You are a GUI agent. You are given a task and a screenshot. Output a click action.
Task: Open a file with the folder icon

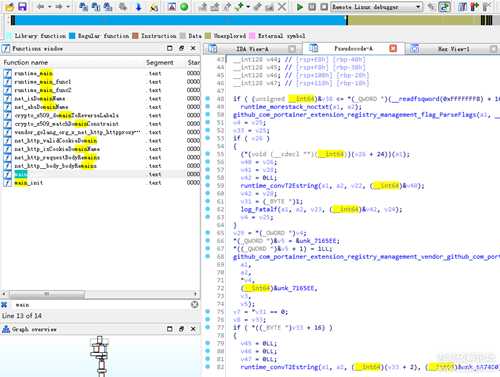click(10, 6)
